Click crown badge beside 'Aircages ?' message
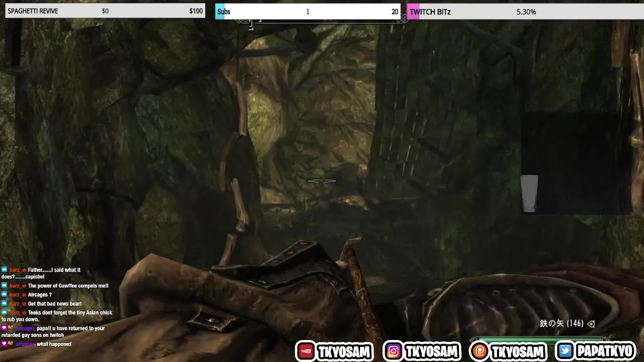644x362 pixels. click(x=4, y=295)
